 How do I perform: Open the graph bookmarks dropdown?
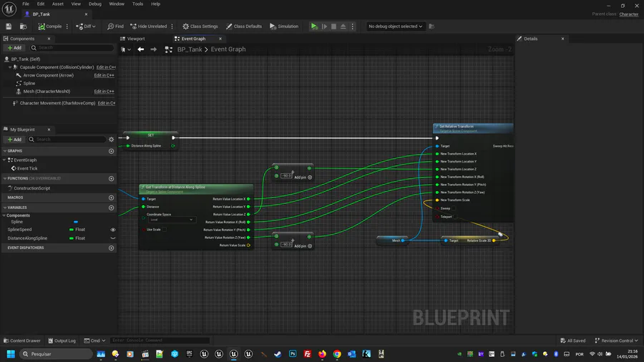(x=126, y=49)
